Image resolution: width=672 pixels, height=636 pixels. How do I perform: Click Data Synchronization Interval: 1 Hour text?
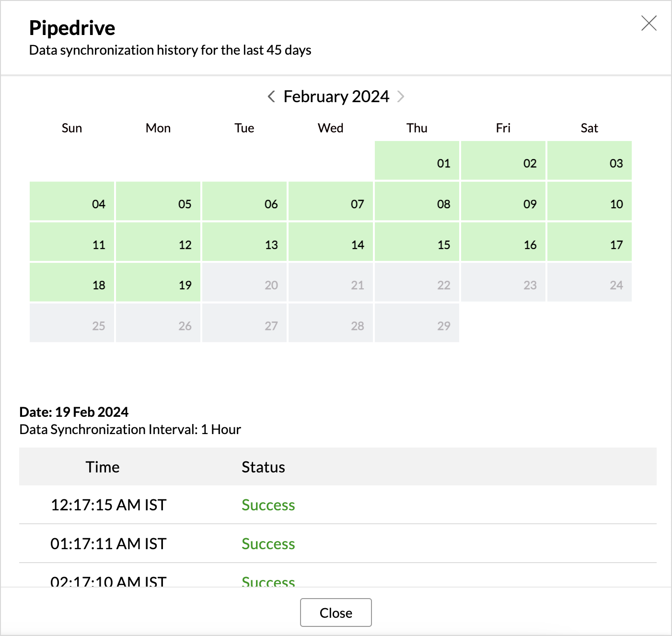click(130, 429)
